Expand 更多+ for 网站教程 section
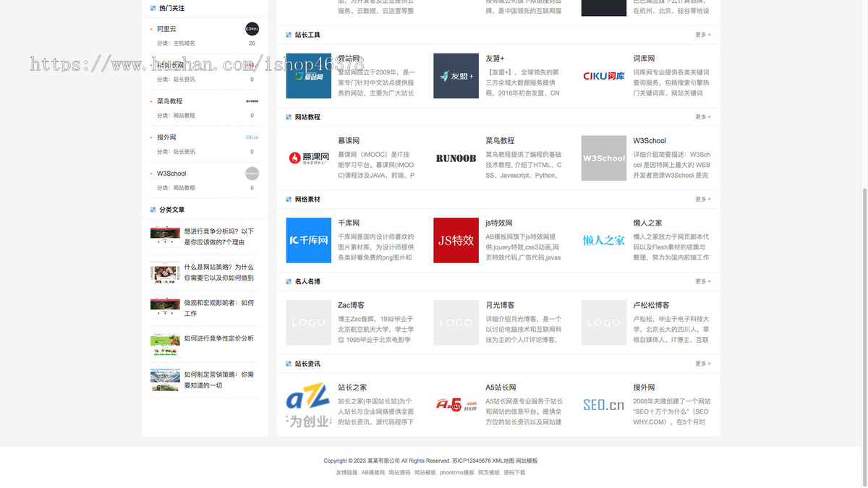This screenshot has width=868, height=488. [x=703, y=117]
